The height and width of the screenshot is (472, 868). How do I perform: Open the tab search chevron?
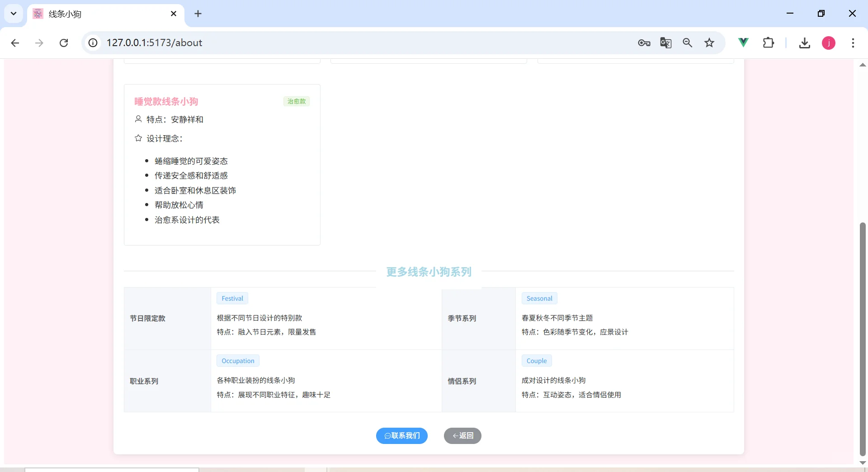pyautogui.click(x=13, y=14)
